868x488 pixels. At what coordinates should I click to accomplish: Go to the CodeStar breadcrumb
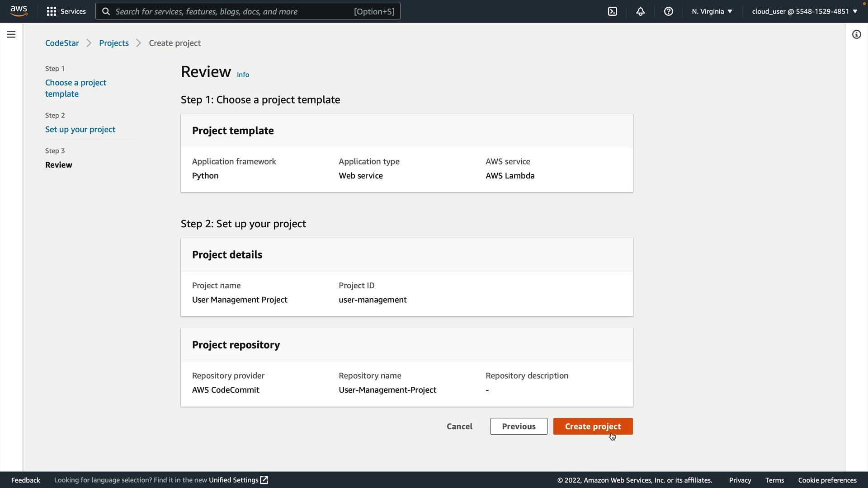coord(62,43)
